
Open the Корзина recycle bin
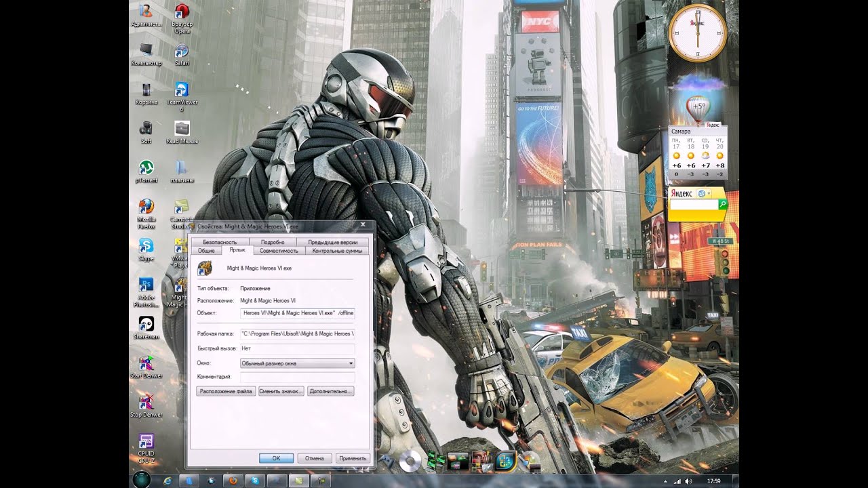coord(146,94)
